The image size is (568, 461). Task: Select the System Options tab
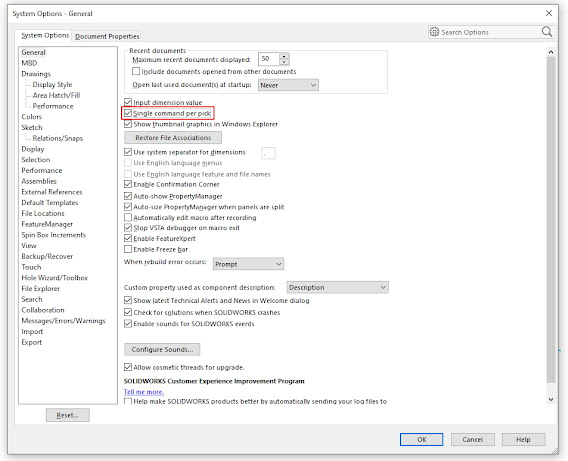pyautogui.click(x=45, y=35)
